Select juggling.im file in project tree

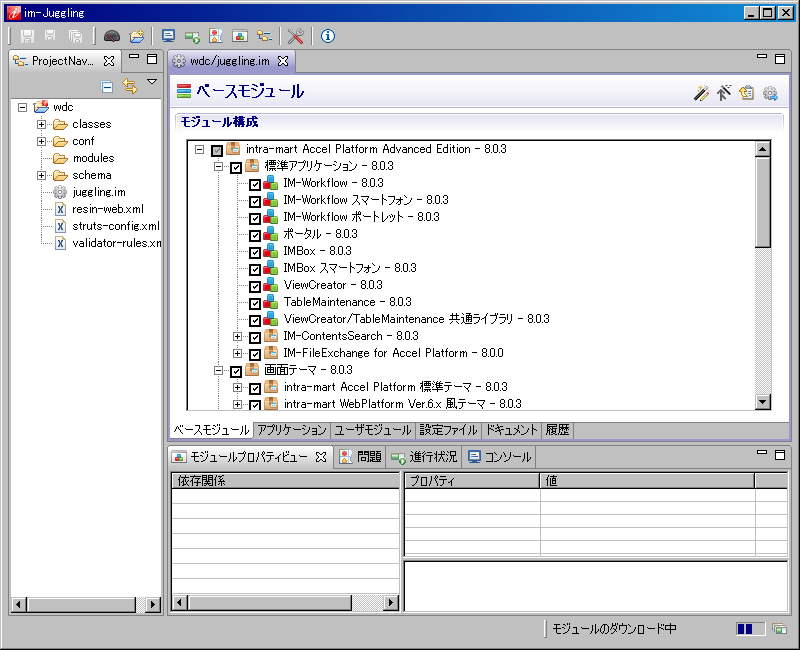[x=99, y=192]
